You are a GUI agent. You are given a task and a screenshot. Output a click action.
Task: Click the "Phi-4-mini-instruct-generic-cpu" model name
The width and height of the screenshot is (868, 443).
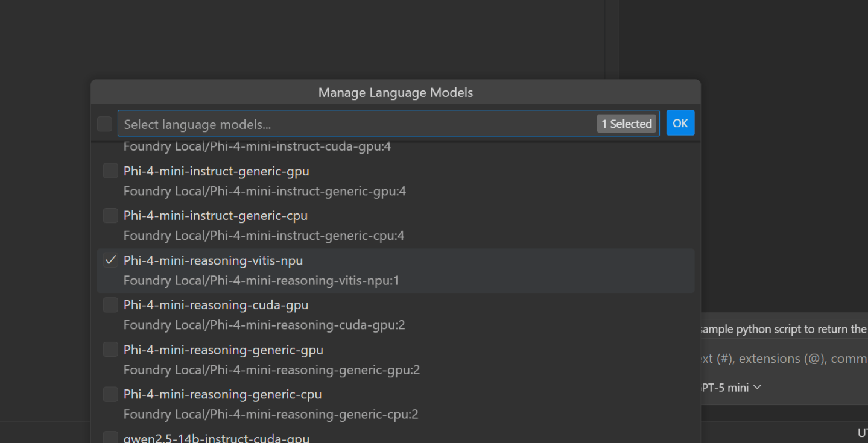coord(216,215)
